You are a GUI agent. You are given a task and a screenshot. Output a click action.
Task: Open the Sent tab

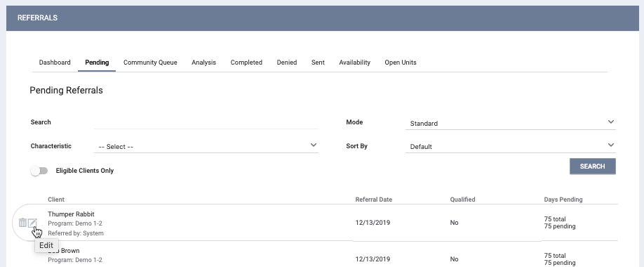[318, 63]
